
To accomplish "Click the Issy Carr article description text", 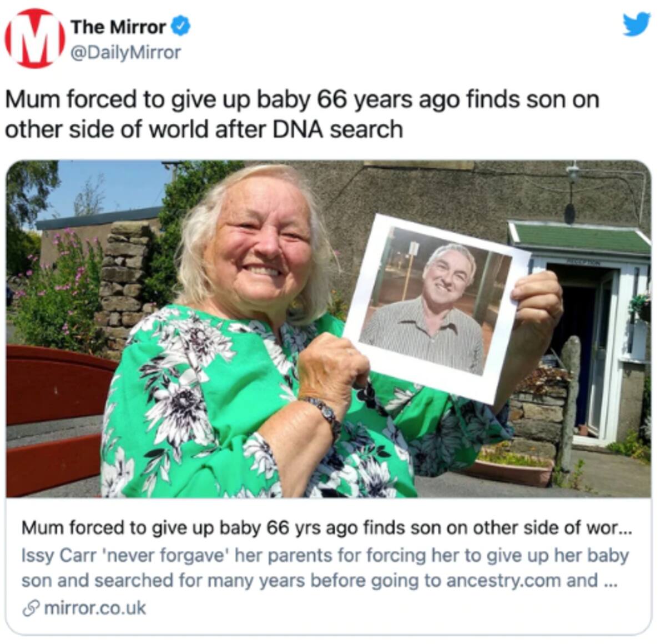I will 325,567.
